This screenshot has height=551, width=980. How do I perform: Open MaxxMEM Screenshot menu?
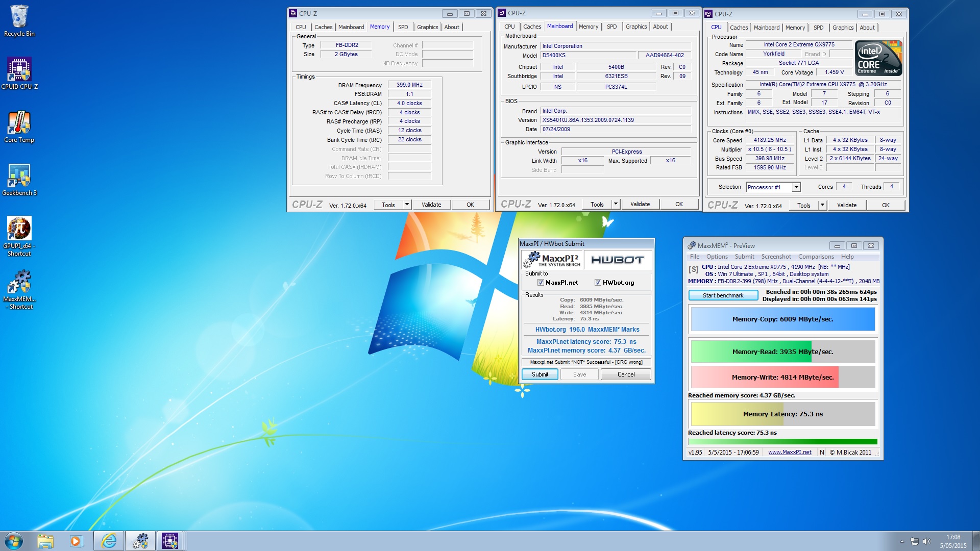coord(776,257)
